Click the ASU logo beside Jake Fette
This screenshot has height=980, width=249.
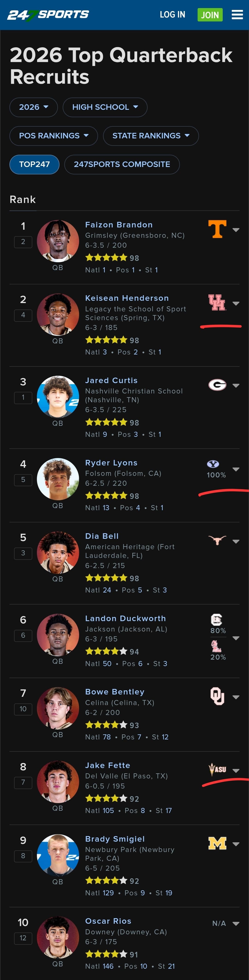click(x=217, y=770)
